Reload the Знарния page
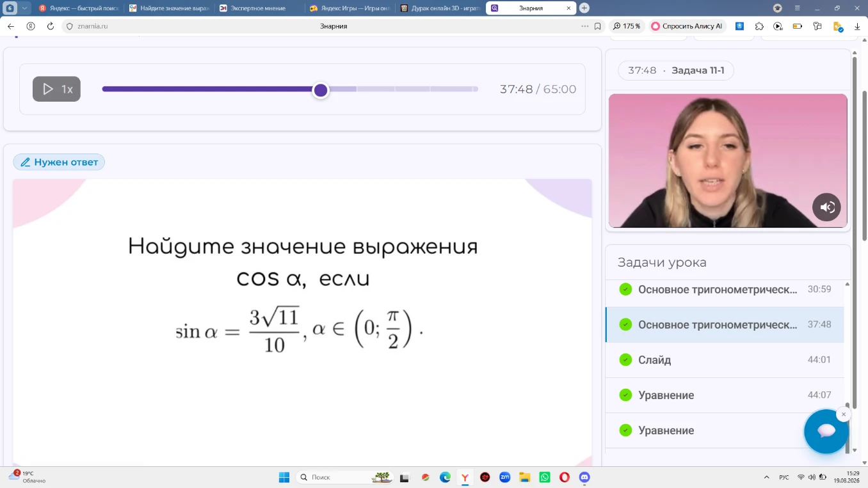 [x=51, y=26]
